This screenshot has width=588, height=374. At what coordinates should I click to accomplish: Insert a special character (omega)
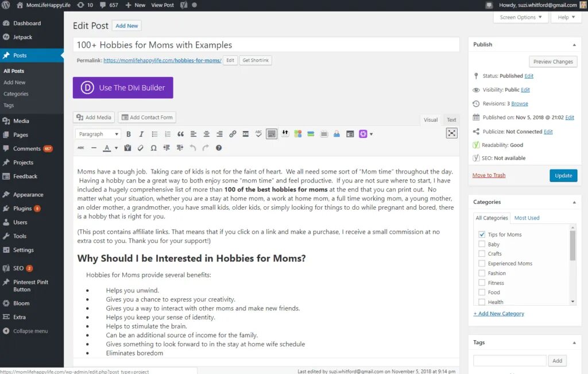click(x=154, y=148)
